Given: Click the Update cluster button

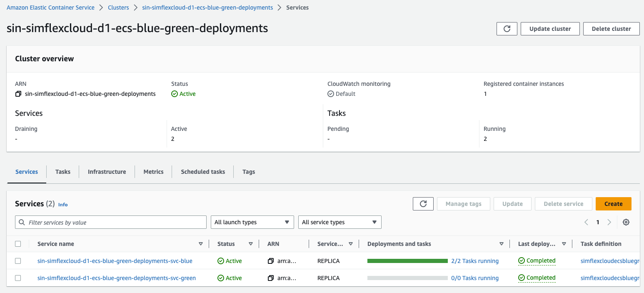Looking at the screenshot, I should click(550, 29).
